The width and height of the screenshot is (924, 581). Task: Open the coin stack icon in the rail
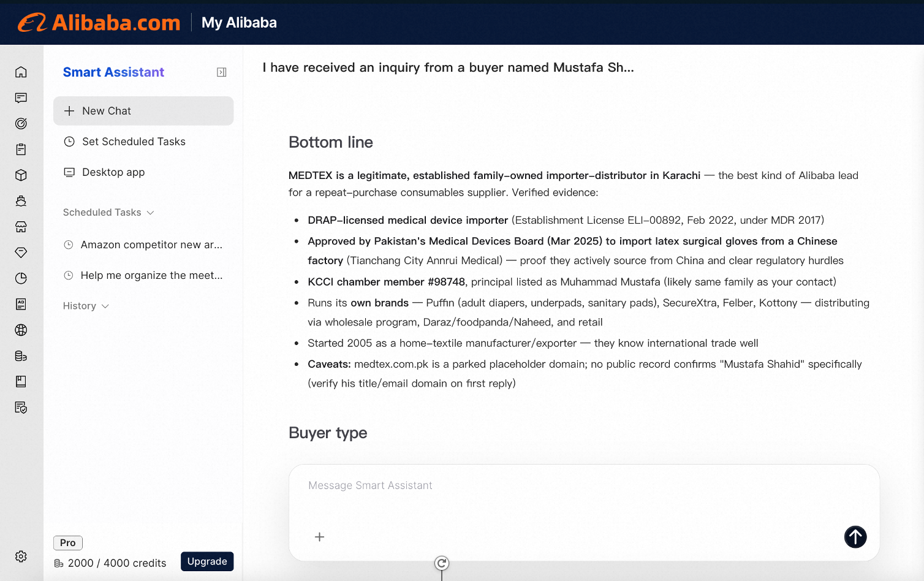click(21, 356)
